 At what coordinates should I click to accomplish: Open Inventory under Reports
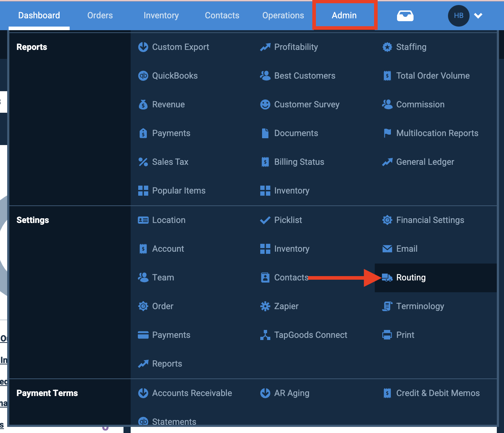point(292,191)
